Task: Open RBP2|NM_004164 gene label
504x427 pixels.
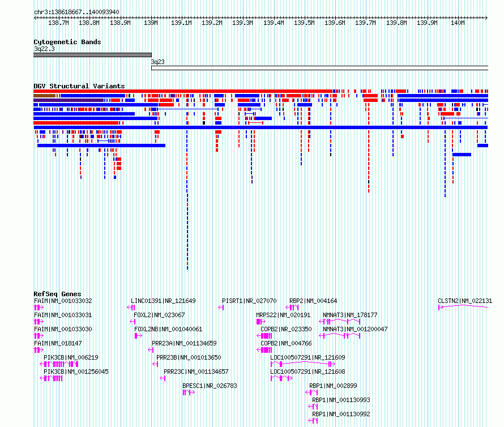Action: [x=313, y=301]
